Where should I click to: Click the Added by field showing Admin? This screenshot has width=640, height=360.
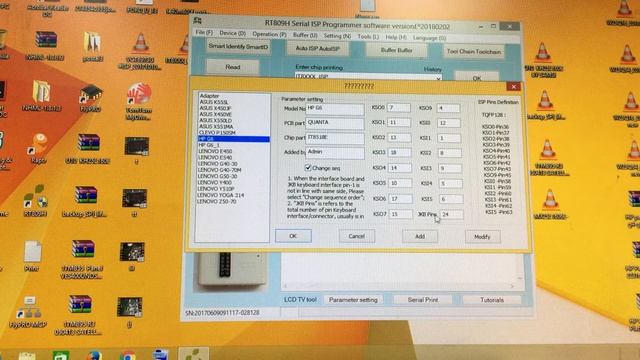click(x=335, y=153)
